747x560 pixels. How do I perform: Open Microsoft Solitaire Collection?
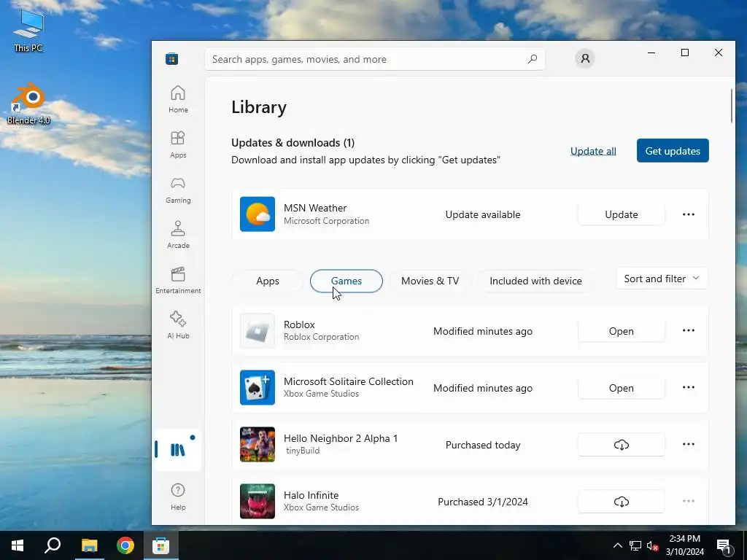(x=622, y=388)
